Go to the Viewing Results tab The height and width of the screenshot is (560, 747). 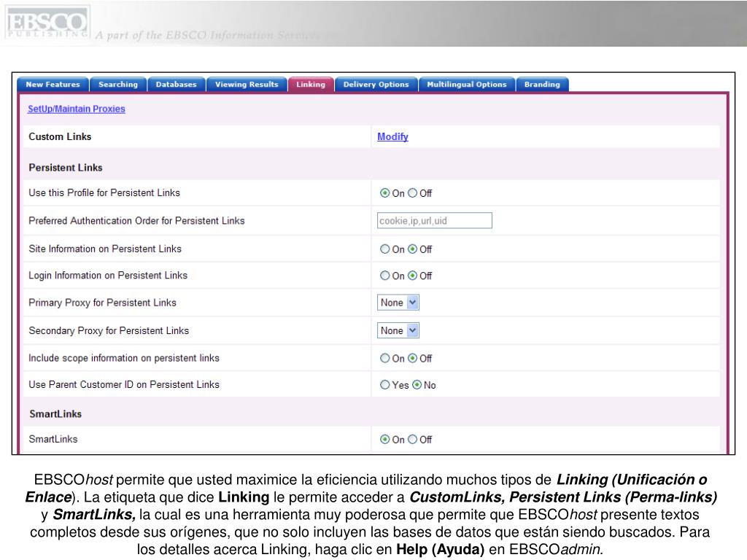(x=247, y=85)
